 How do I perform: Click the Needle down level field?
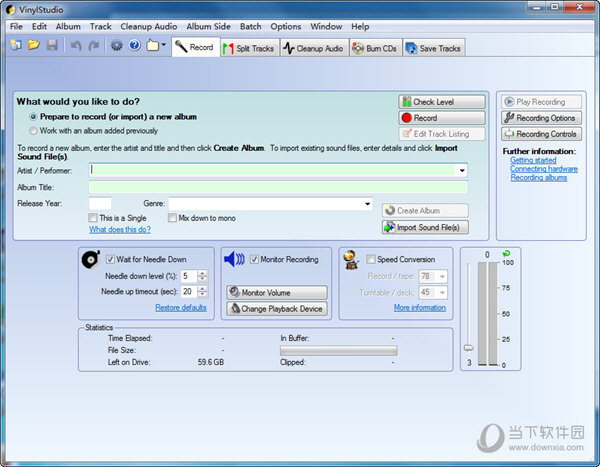189,276
